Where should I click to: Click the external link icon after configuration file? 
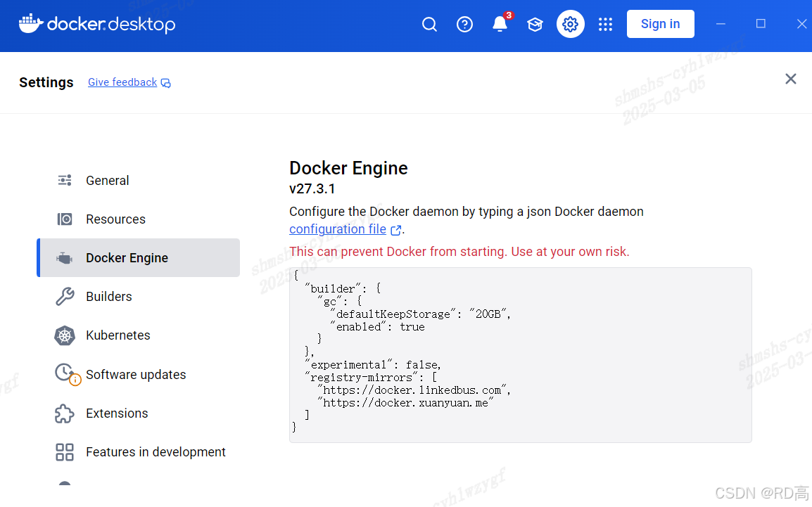[x=396, y=230]
